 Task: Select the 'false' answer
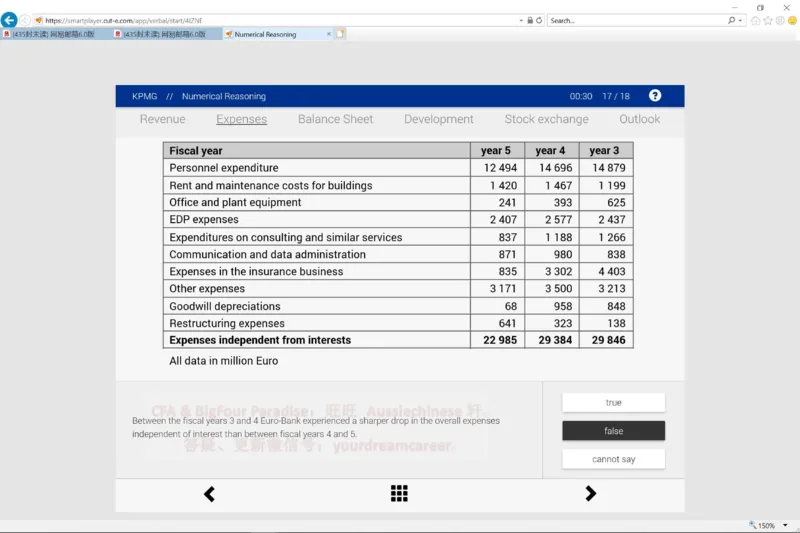(613, 430)
